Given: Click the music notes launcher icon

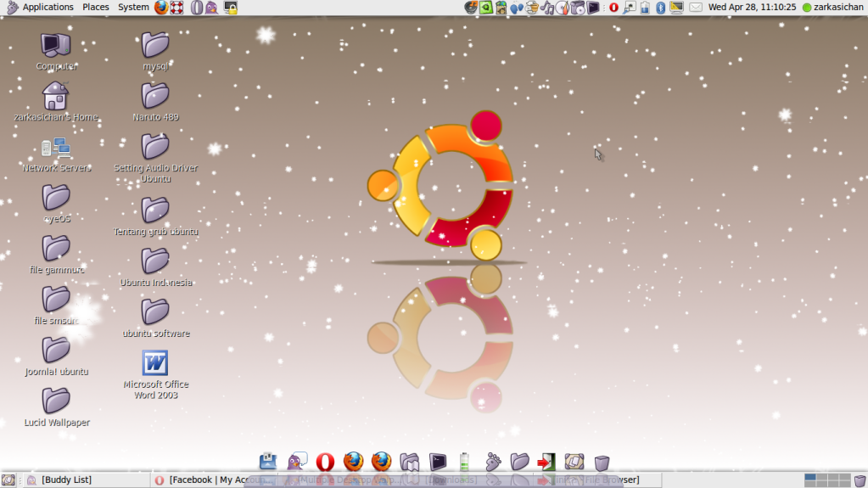Looking at the screenshot, I should [547, 7].
